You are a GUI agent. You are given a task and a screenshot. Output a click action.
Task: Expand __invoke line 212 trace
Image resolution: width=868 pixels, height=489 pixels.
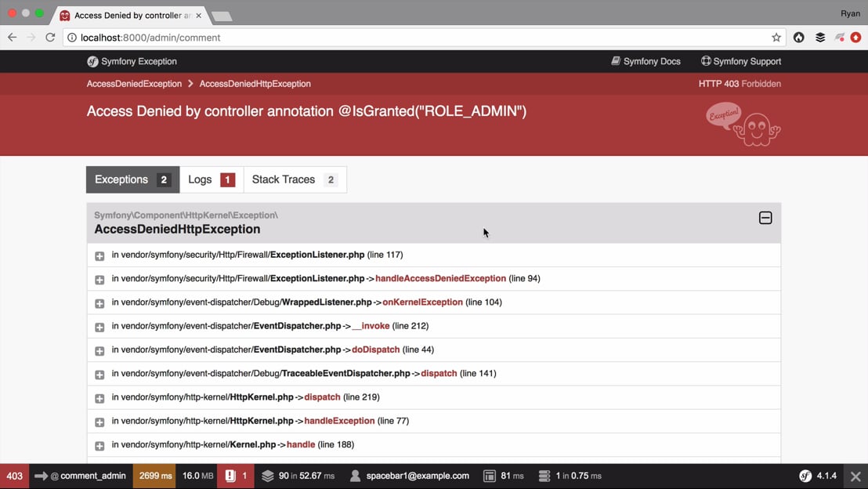point(99,328)
